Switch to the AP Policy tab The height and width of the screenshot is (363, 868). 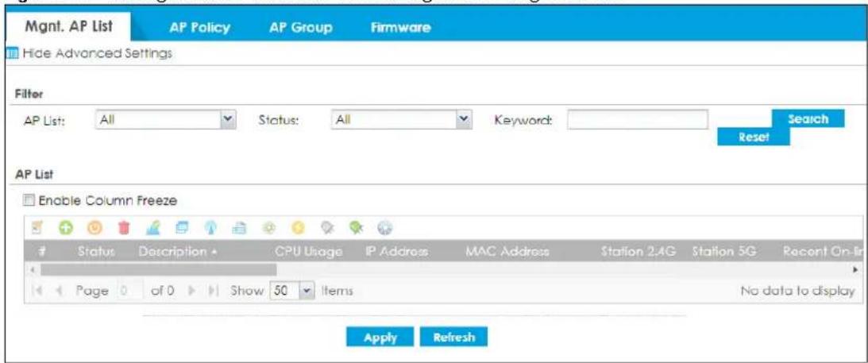click(199, 27)
